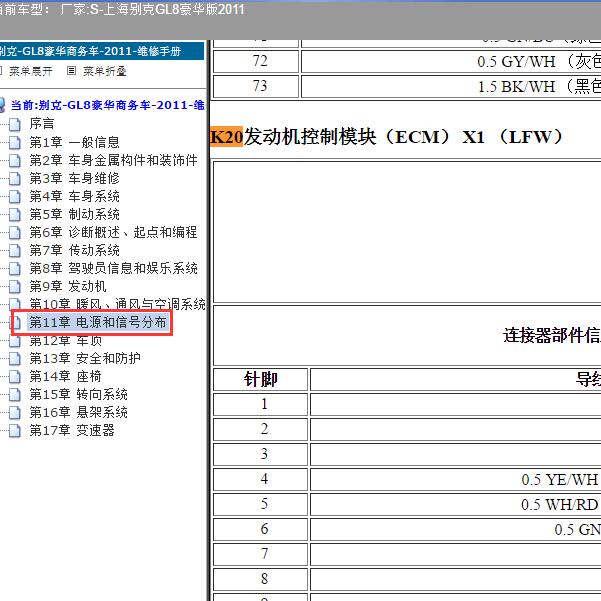
Task: Click the vehicle model text 上海别克GL8豪华版2011
Action: click(x=174, y=9)
